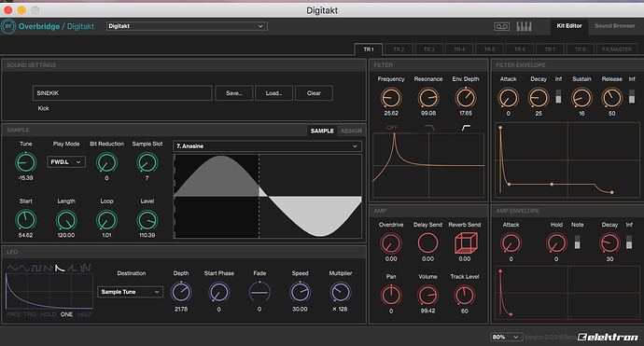
Task: Toggle the amp envelope Note switch
Action: pos(577,242)
